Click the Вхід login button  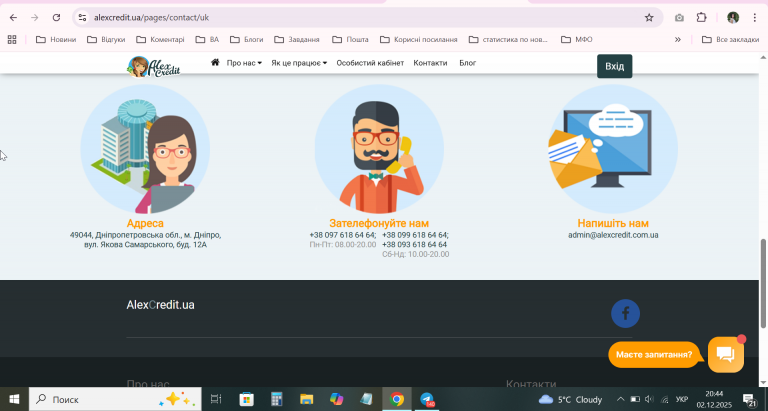(x=614, y=66)
